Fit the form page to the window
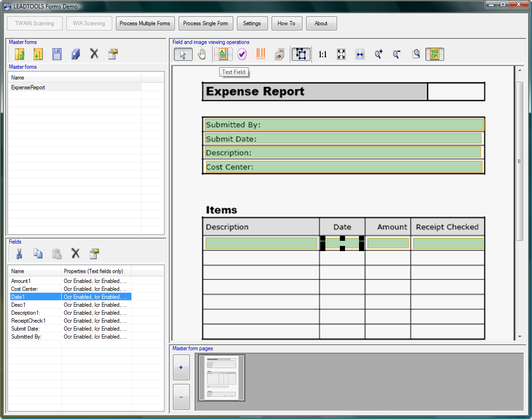532x419 pixels. click(x=341, y=54)
